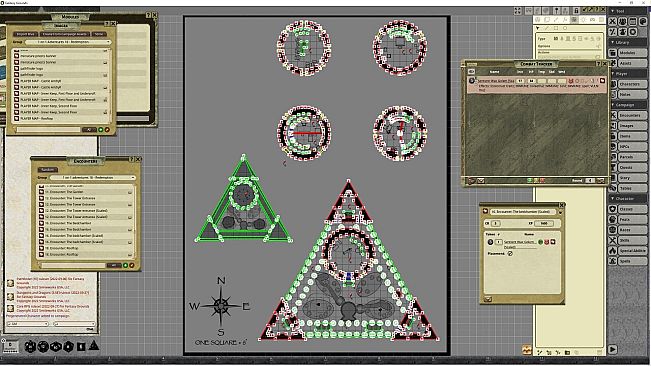Pick the d10 die in dice tray
Viewport: 651px width, 366px height.
(x=56, y=346)
